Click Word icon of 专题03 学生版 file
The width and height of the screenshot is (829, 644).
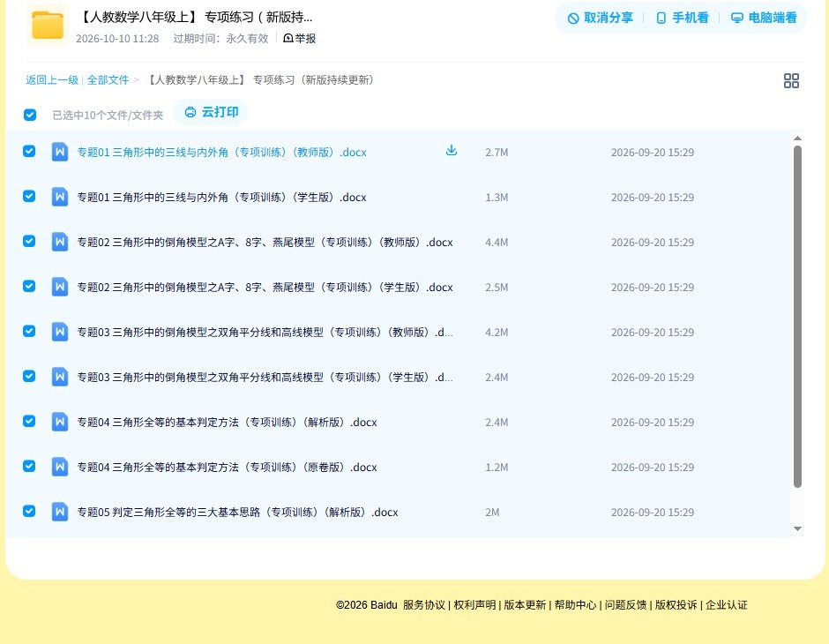coord(60,377)
